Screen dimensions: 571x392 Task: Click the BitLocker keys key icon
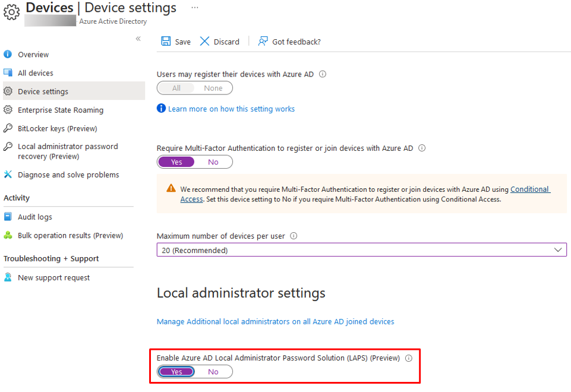pyautogui.click(x=8, y=128)
